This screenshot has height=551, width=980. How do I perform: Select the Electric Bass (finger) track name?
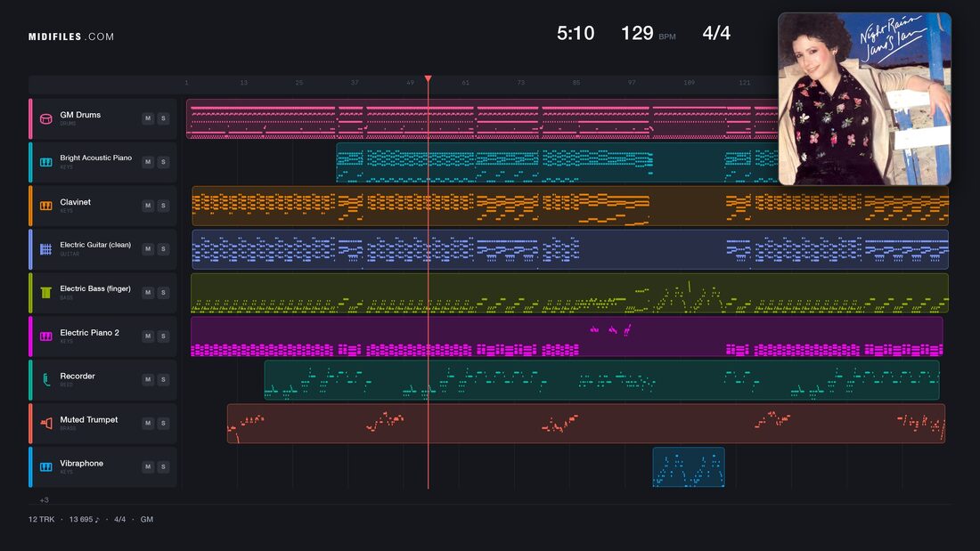[x=95, y=288]
